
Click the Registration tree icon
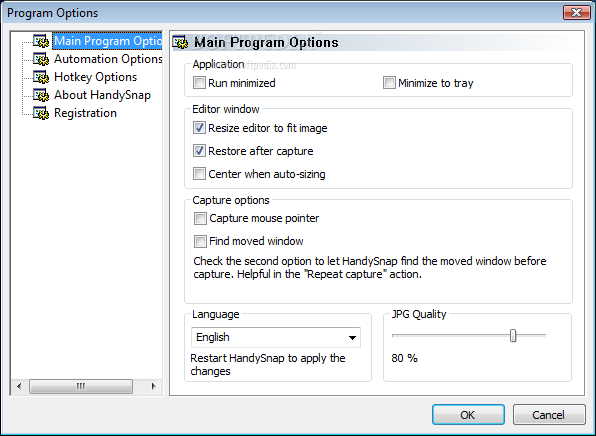(x=41, y=113)
